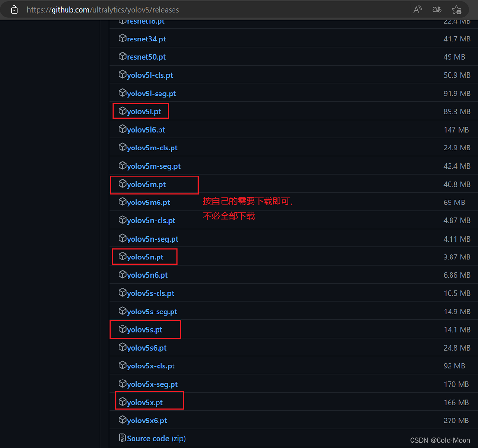The image size is (478, 448).
Task: Click the package icon beside yolov5l-seg.pt
Action: (122, 93)
